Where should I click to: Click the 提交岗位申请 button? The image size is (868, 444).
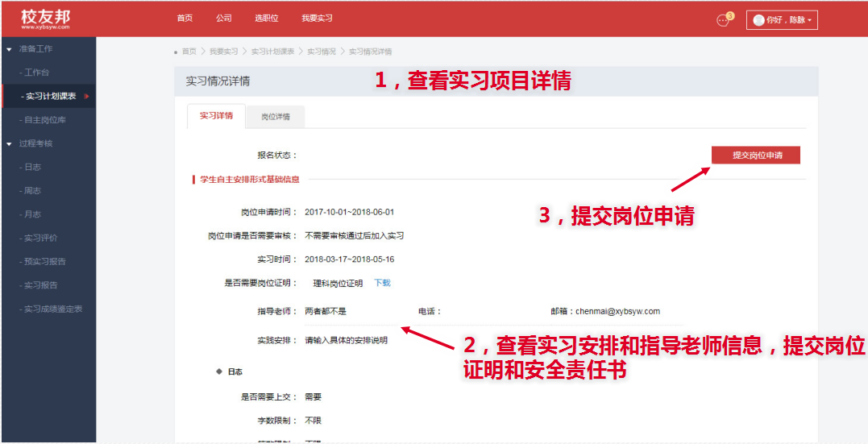[x=756, y=155]
